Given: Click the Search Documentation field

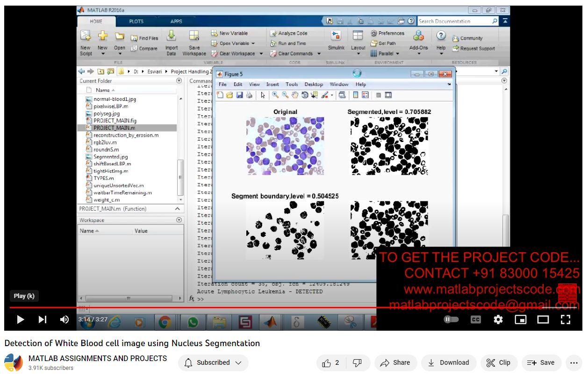Looking at the screenshot, I should pos(458,21).
